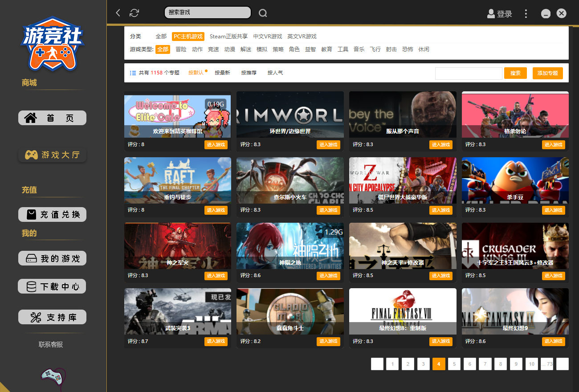Screen dimensions: 579x392
Task: Click 进入游戏 for 蠢蠢角斗士
Action: 328,341
